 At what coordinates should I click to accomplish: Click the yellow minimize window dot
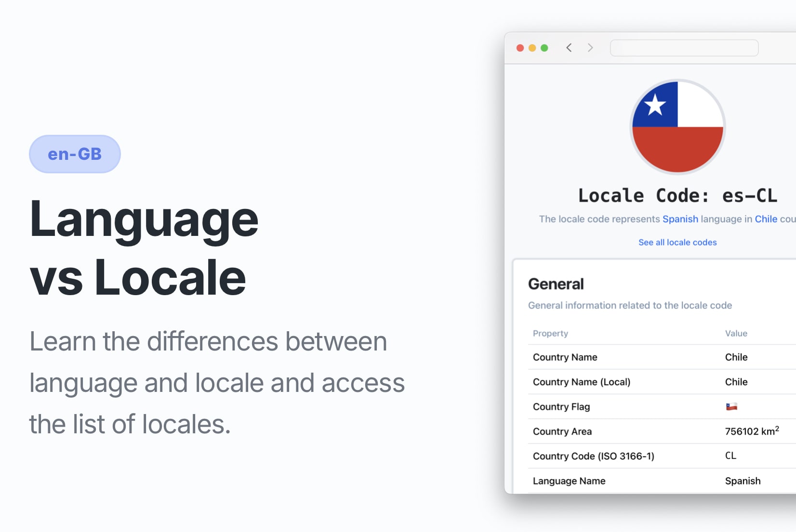[532, 48]
